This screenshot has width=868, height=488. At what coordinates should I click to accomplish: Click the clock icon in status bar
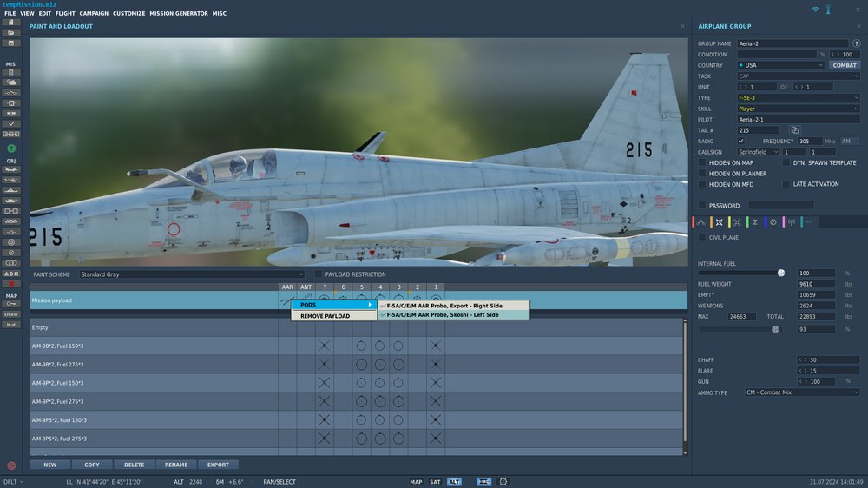pos(503,482)
